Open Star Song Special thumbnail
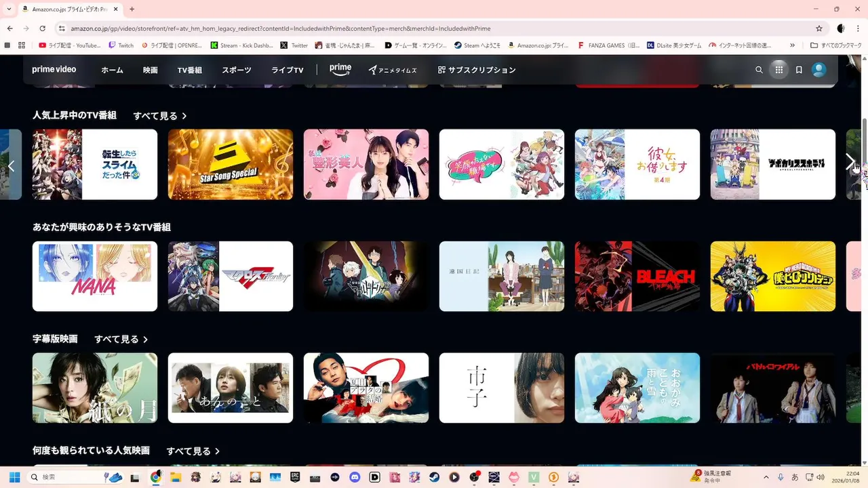868x488 pixels. pyautogui.click(x=231, y=165)
